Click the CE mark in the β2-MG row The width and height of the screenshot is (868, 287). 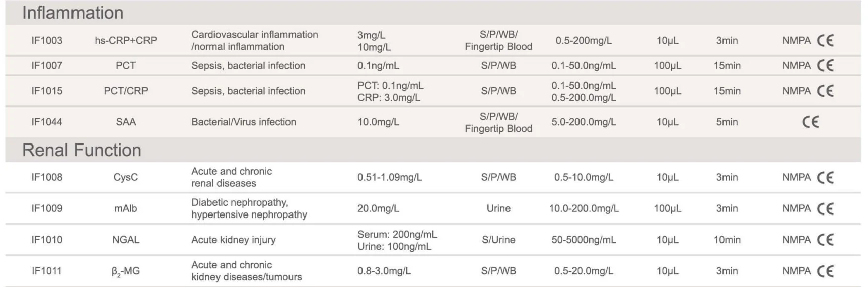(825, 271)
